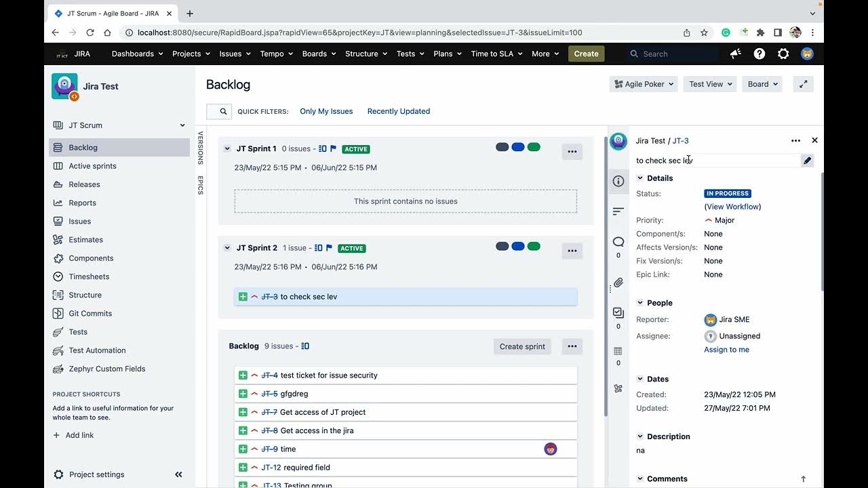
Task: Open Project settings gear
Action: pos(58,474)
